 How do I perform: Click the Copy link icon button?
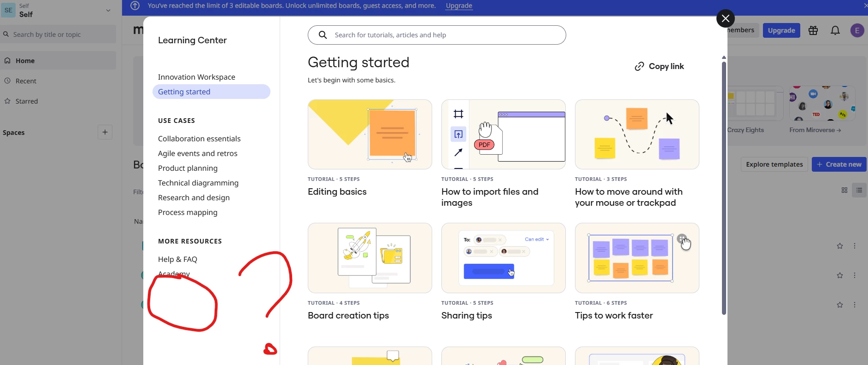point(659,66)
